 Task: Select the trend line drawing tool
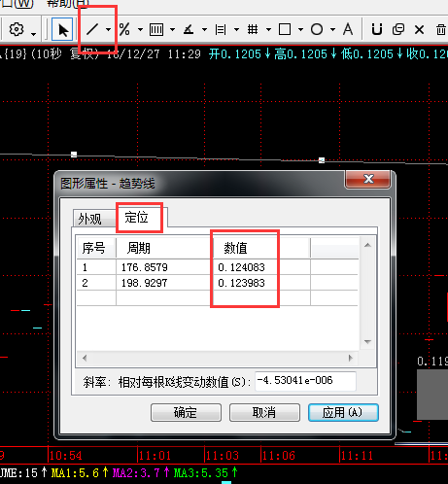click(92, 30)
